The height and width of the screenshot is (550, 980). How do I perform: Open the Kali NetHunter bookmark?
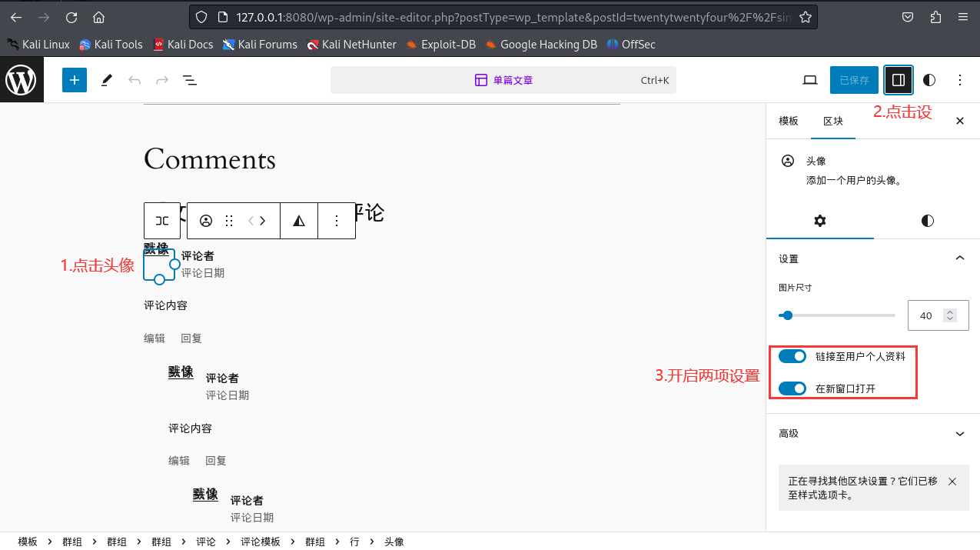click(x=351, y=45)
